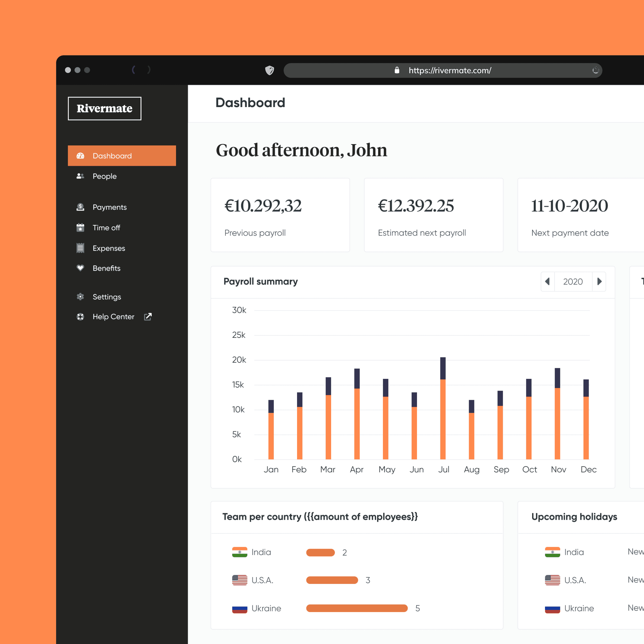Image resolution: width=644 pixels, height=644 pixels.
Task: Click the Ukraine flag in Upcoming holidays
Action: click(x=552, y=608)
